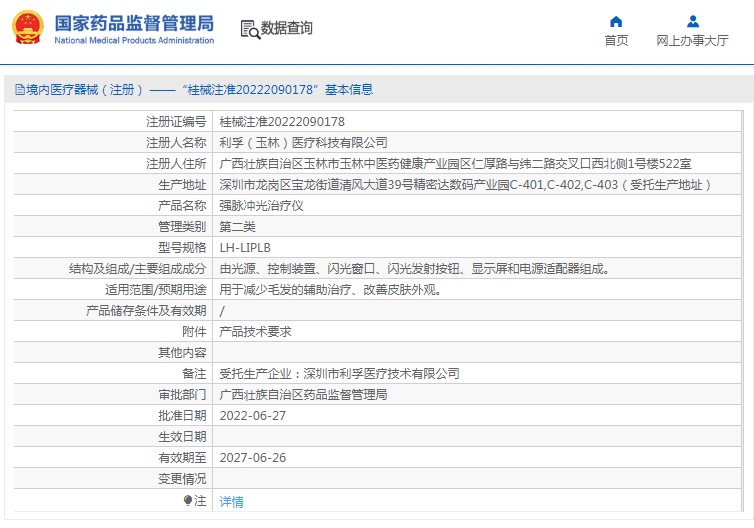
Task: Click the 审批部门 row label
Action: (182, 395)
